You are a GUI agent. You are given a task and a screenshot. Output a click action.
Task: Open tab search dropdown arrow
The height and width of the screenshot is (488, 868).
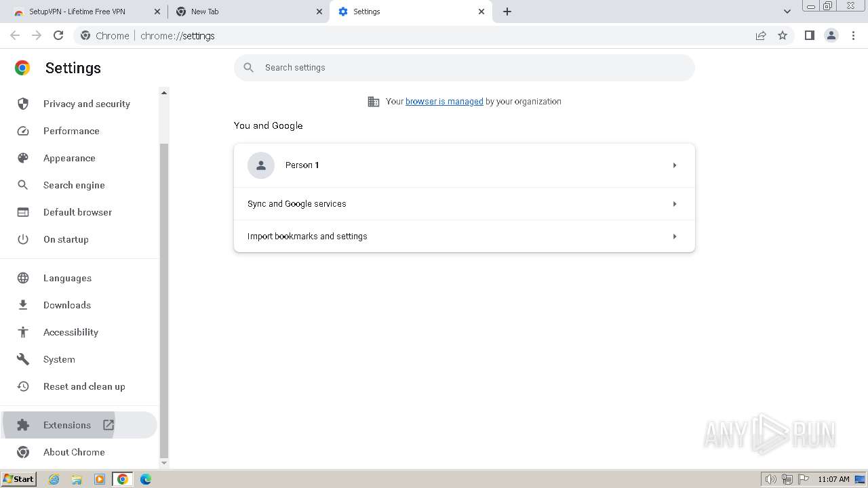(787, 12)
